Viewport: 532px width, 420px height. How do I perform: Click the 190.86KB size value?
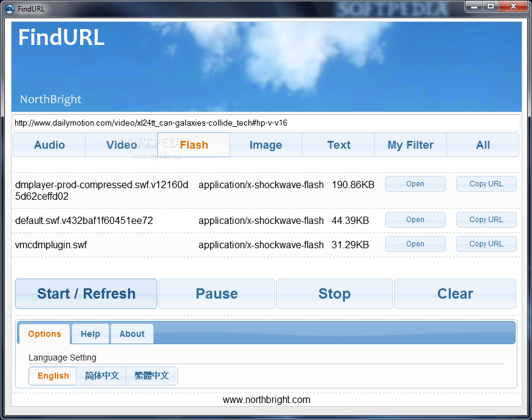click(x=353, y=185)
